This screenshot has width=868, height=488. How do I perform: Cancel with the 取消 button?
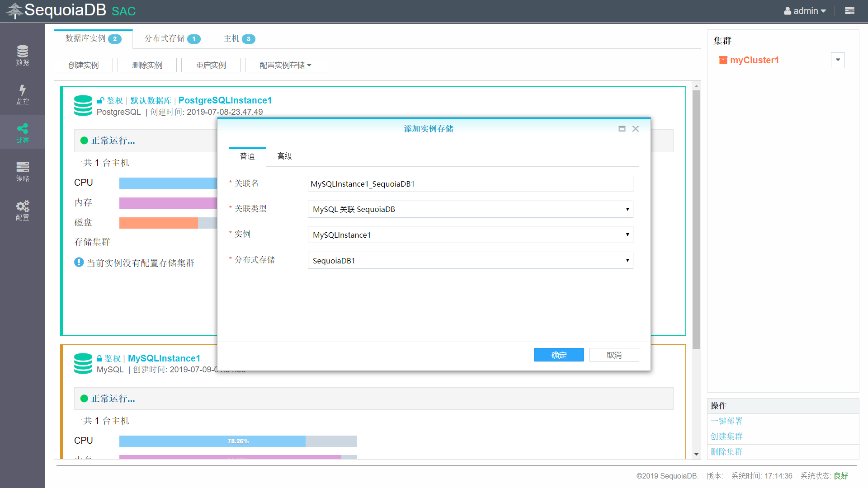click(614, 355)
